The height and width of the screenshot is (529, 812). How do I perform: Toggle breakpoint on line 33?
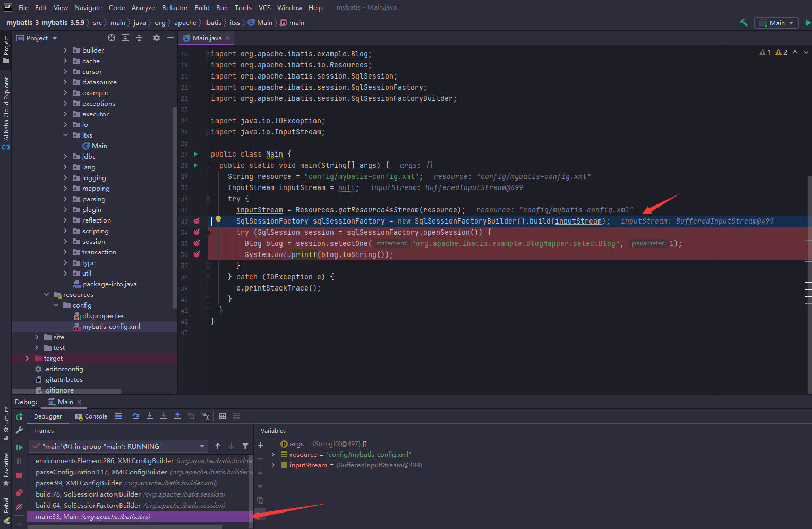point(197,221)
